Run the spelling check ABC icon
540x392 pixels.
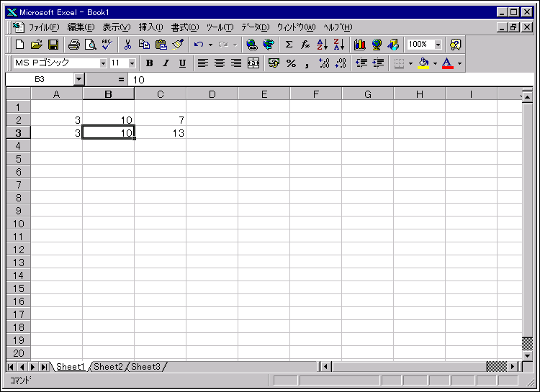(x=107, y=45)
